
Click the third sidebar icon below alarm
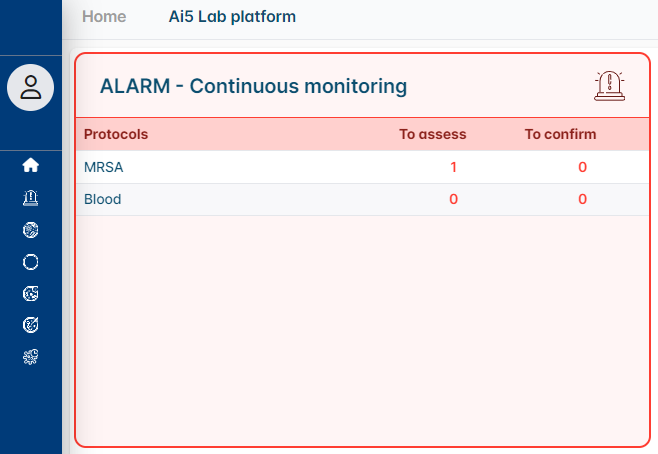(x=30, y=230)
